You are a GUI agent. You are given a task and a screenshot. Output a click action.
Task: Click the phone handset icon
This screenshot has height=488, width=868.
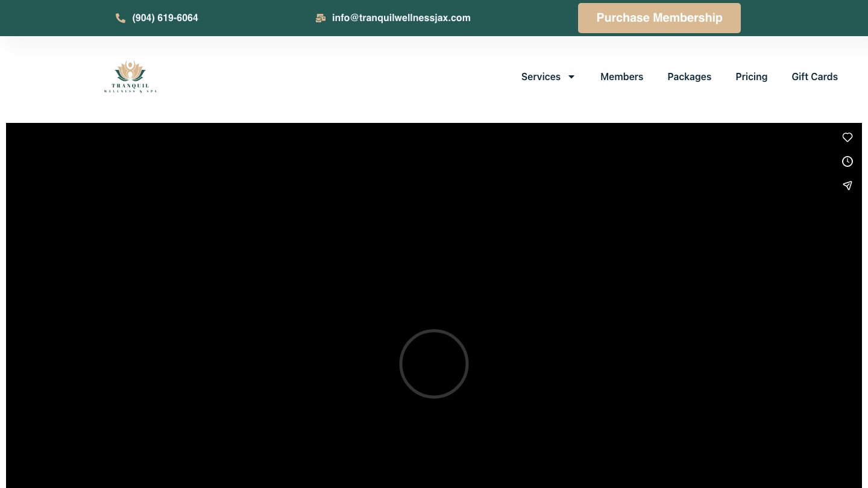tap(121, 18)
